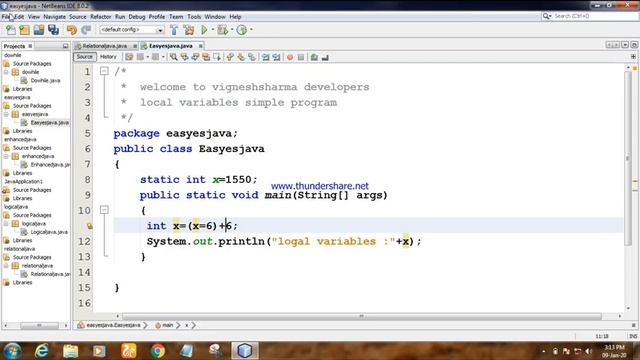Open the file explorer taskbar icon

[71, 351]
